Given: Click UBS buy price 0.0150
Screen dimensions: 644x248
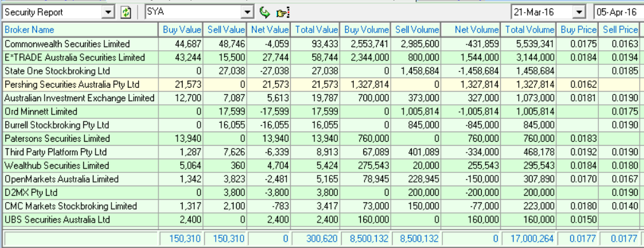Looking at the screenshot, I should 584,220.
